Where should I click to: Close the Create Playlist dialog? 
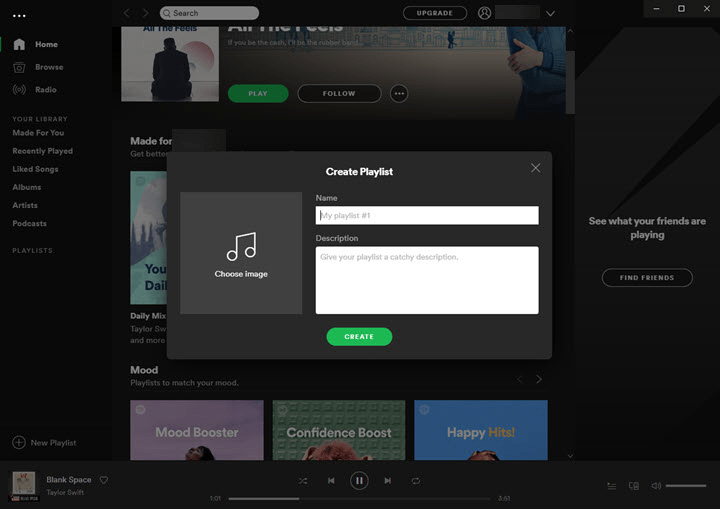[535, 168]
